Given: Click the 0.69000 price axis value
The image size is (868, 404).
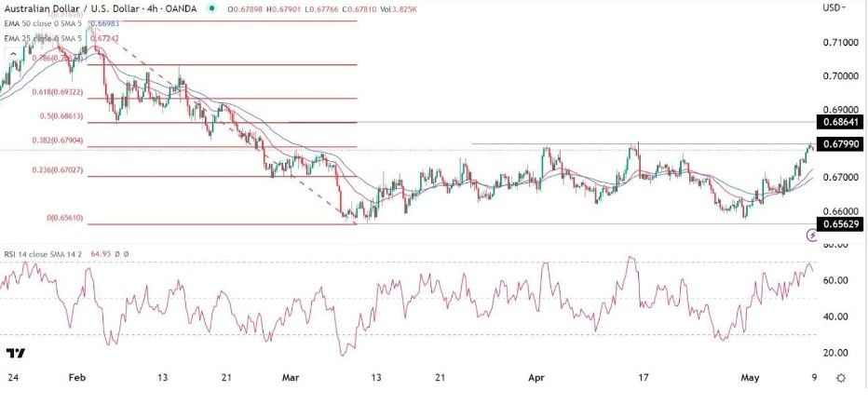Looking at the screenshot, I should 841,110.
